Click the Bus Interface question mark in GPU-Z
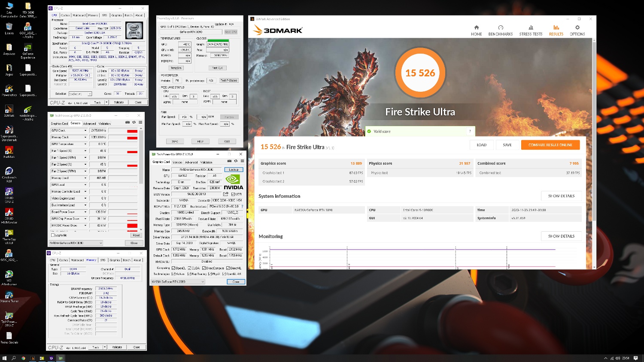644x362 pixels. click(242, 206)
